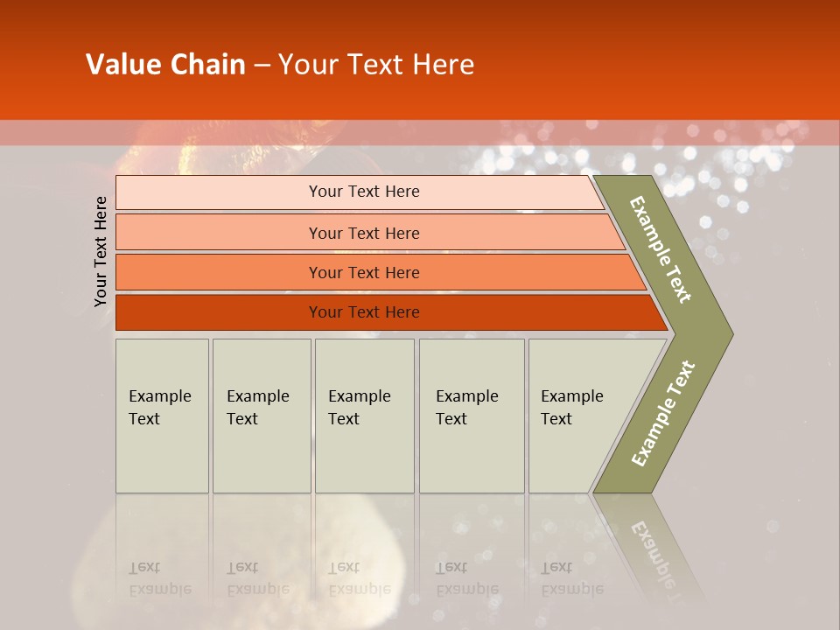
Task: Select the fourth Example Text column box
Action: tap(471, 416)
